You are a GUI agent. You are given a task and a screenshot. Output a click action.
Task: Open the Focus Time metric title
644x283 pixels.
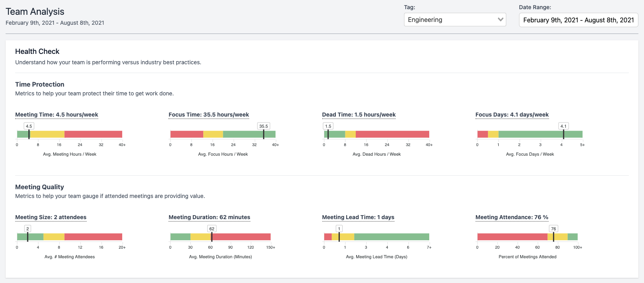coord(208,115)
